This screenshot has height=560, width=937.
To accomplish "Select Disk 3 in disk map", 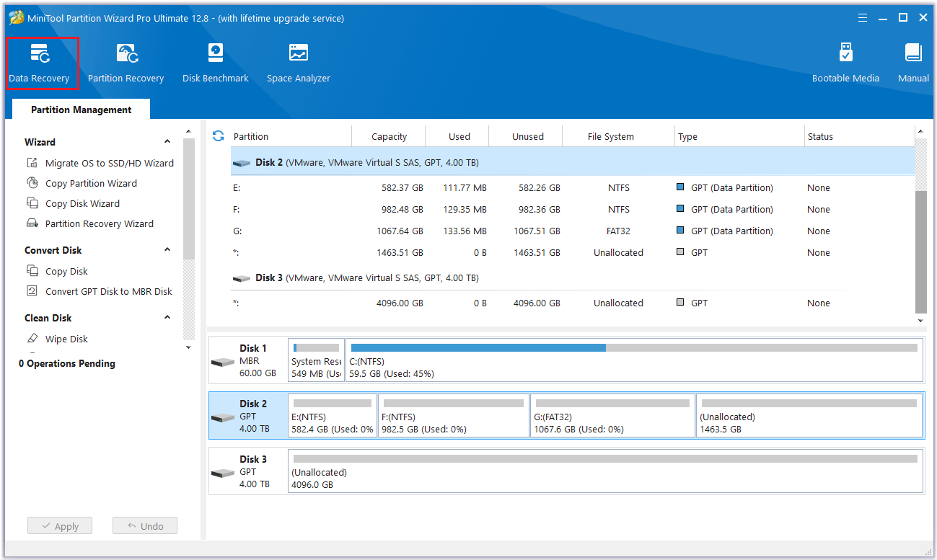I will coord(247,471).
